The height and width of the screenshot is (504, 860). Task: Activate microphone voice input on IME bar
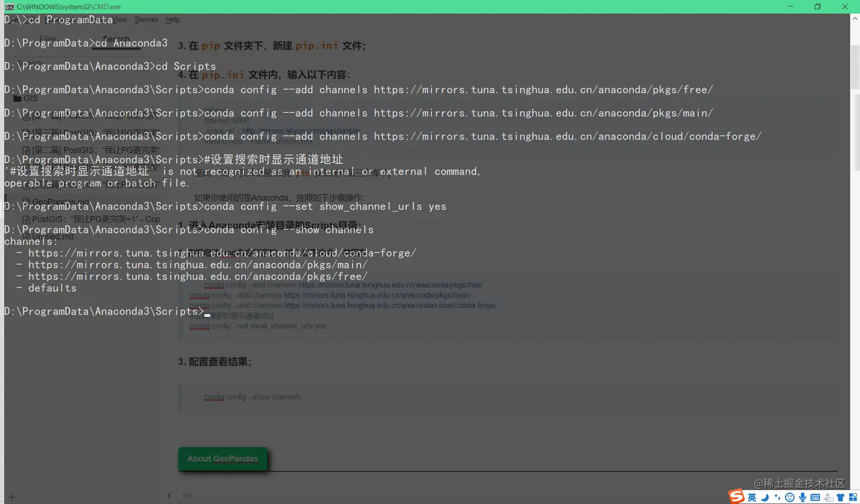[x=802, y=498]
